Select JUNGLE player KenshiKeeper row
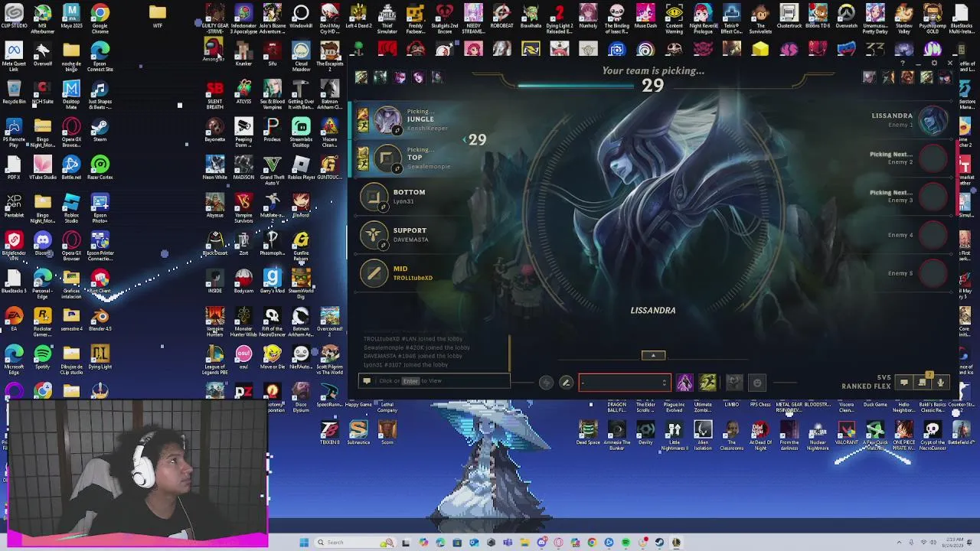This screenshot has width=980, height=551. (x=407, y=120)
